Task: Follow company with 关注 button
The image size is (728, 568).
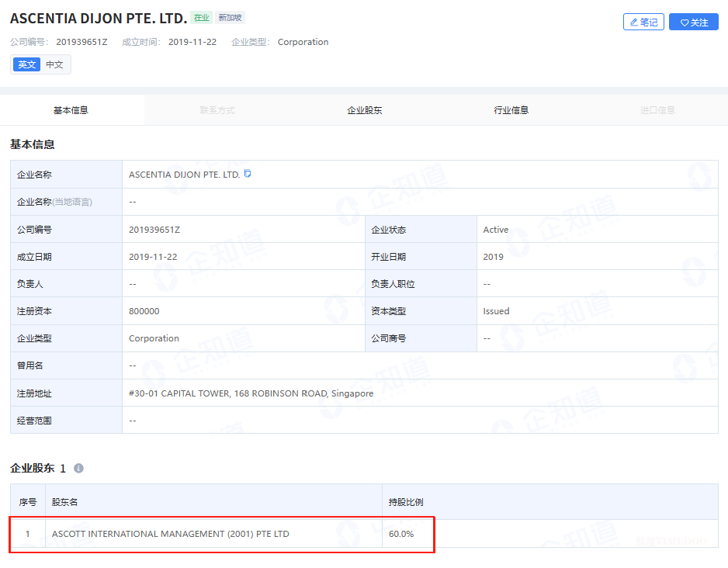Action: tap(694, 23)
